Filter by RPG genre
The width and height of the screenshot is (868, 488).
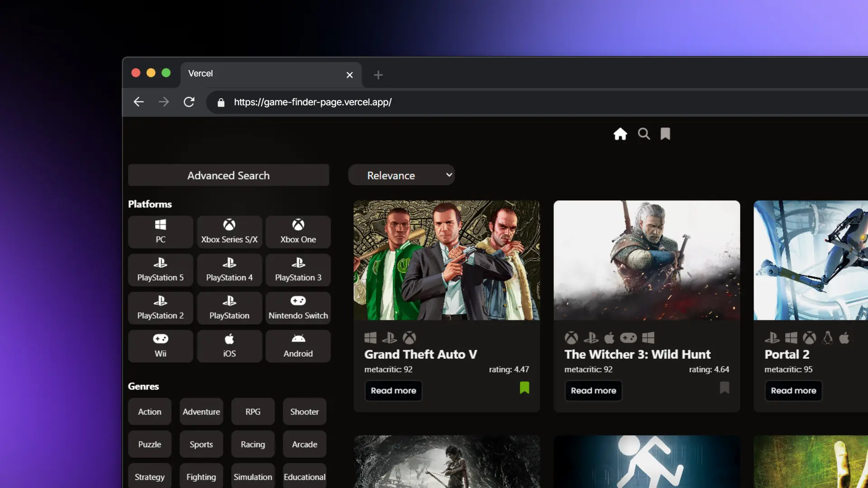click(x=253, y=412)
